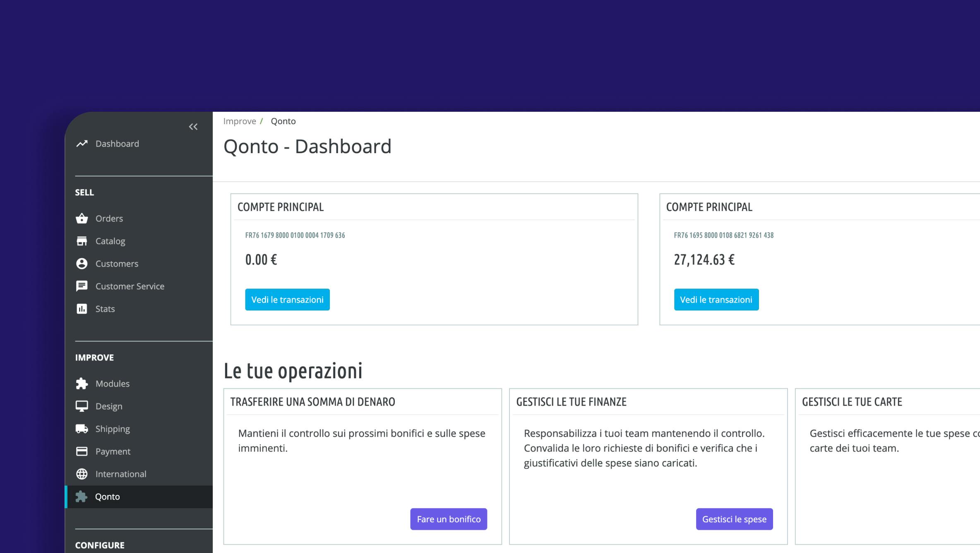Open International menu entry

click(x=121, y=474)
